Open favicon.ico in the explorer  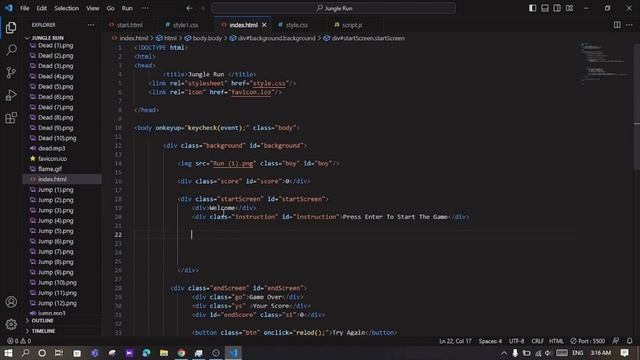click(x=52, y=158)
